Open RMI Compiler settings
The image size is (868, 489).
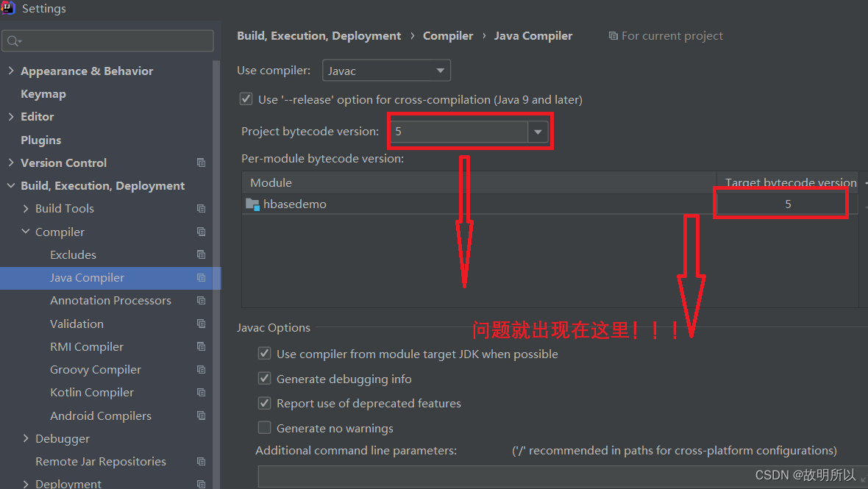(x=87, y=347)
